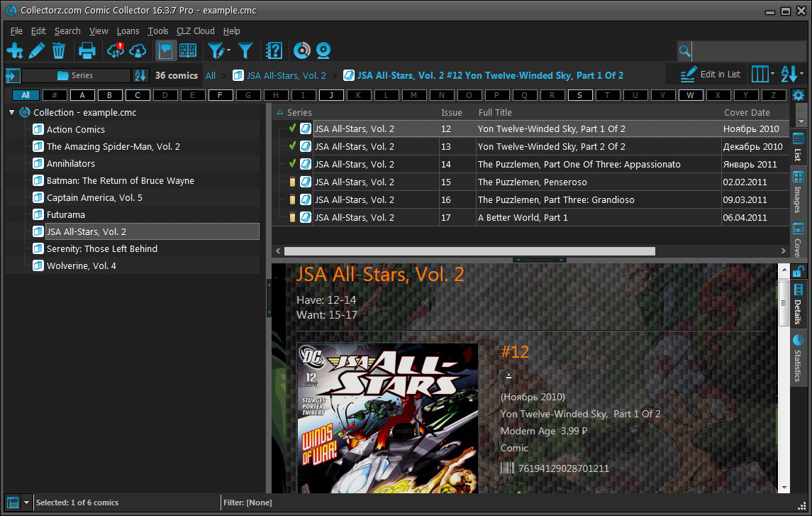Viewport: 812px width, 516px height.
Task: Click the disc-shaped barcode scanner icon
Action: pos(302,51)
